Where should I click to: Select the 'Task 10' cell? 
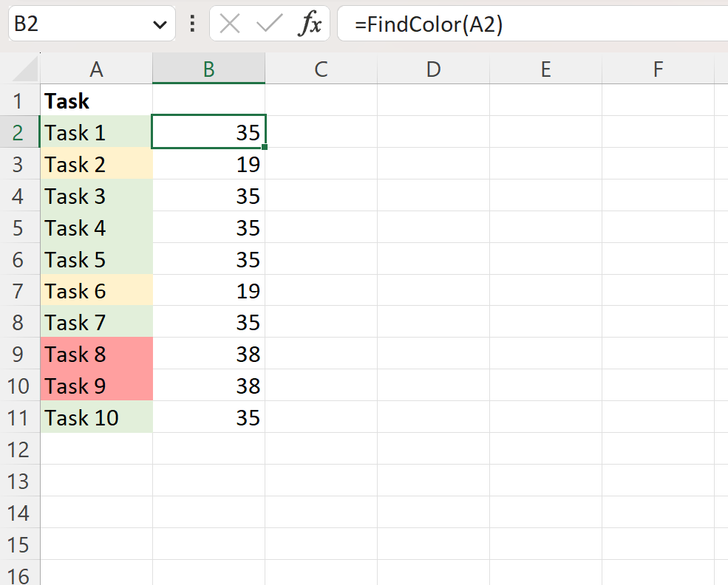[x=96, y=417]
